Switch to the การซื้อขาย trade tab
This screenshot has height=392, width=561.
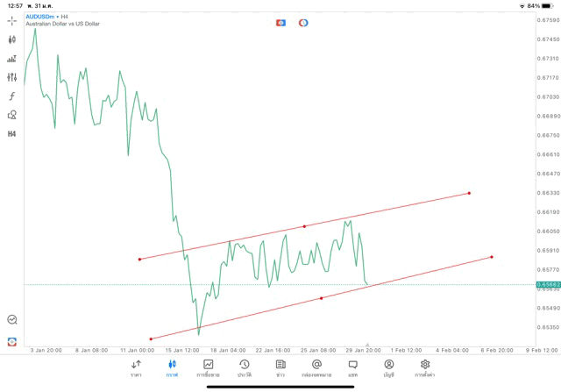(209, 368)
